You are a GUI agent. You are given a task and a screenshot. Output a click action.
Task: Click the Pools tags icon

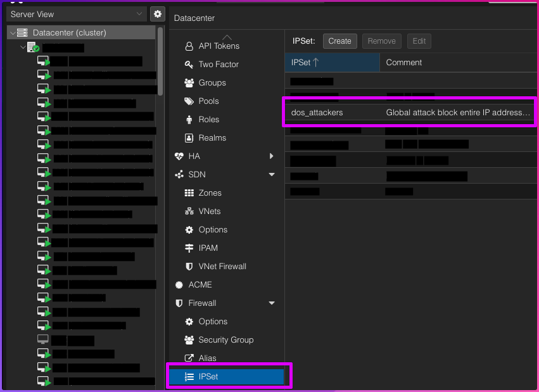coord(189,101)
